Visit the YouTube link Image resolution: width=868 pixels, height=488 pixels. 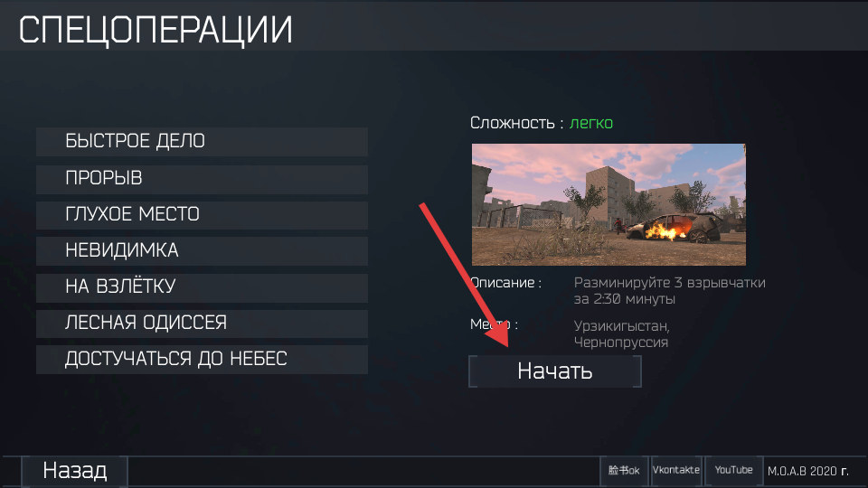click(x=733, y=471)
